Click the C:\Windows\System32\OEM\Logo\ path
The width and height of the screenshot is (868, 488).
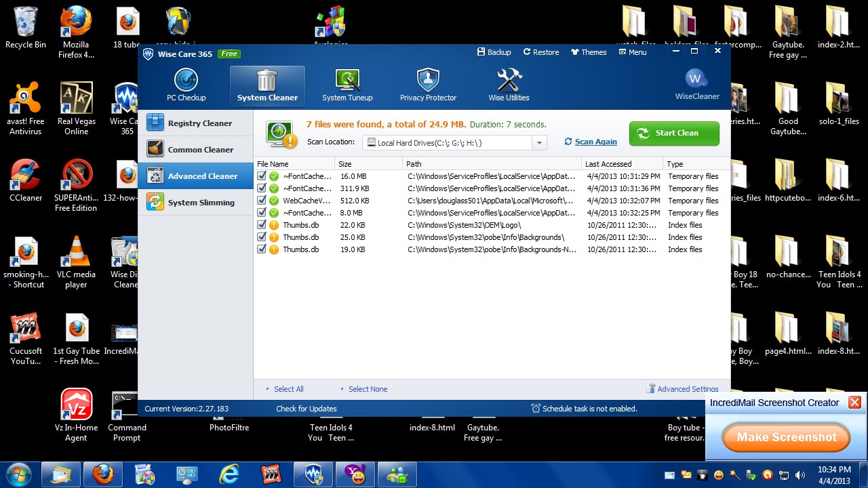pyautogui.click(x=464, y=225)
